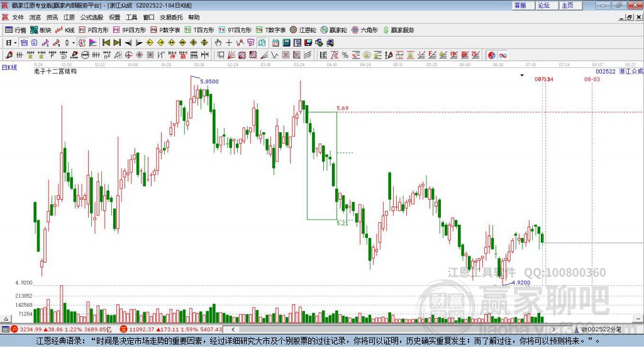Viewport: 644px width, 347px height.
Task: Click the 客服 customer service button
Action: pyautogui.click(x=523, y=5)
